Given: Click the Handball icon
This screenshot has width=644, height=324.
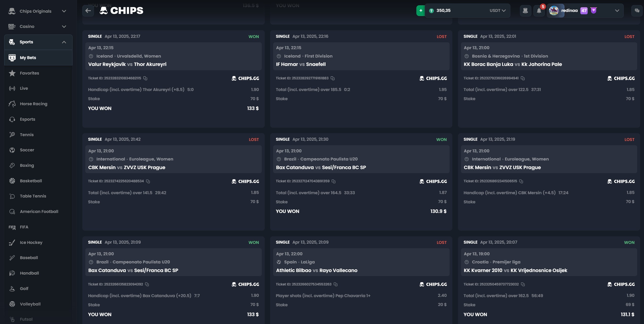Looking at the screenshot, I should [12, 273].
